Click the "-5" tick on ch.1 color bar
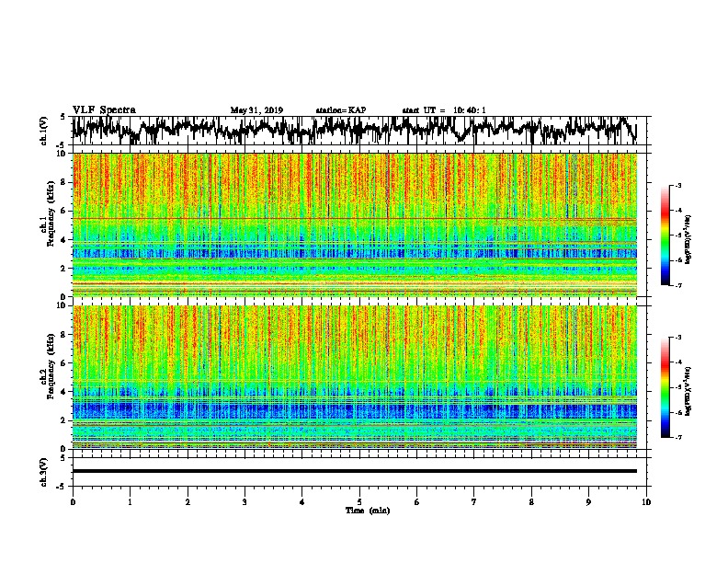Image resolution: width=728 pixels, height=563 pixels. [x=677, y=236]
